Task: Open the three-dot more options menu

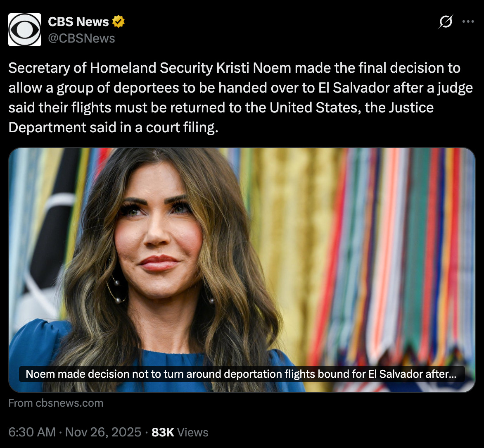Action: [468, 21]
